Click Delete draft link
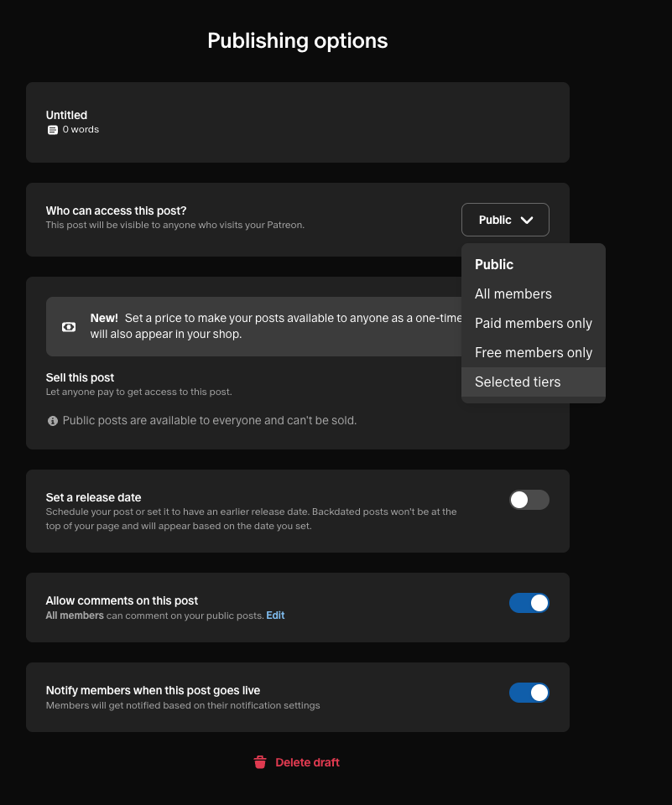The height and width of the screenshot is (805, 672). 307,762
